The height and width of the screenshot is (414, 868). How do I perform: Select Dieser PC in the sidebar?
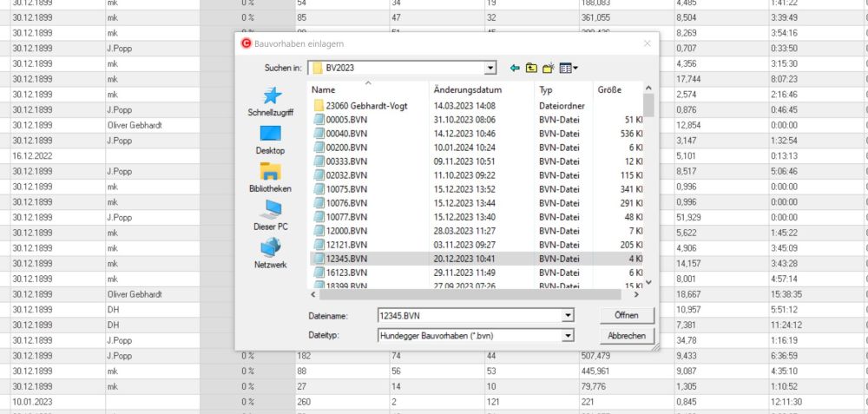pyautogui.click(x=272, y=215)
